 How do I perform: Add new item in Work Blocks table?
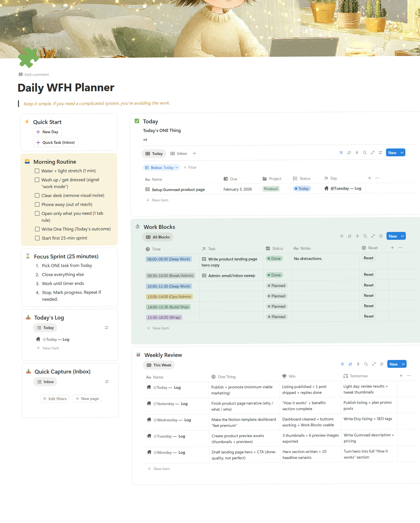158,328
